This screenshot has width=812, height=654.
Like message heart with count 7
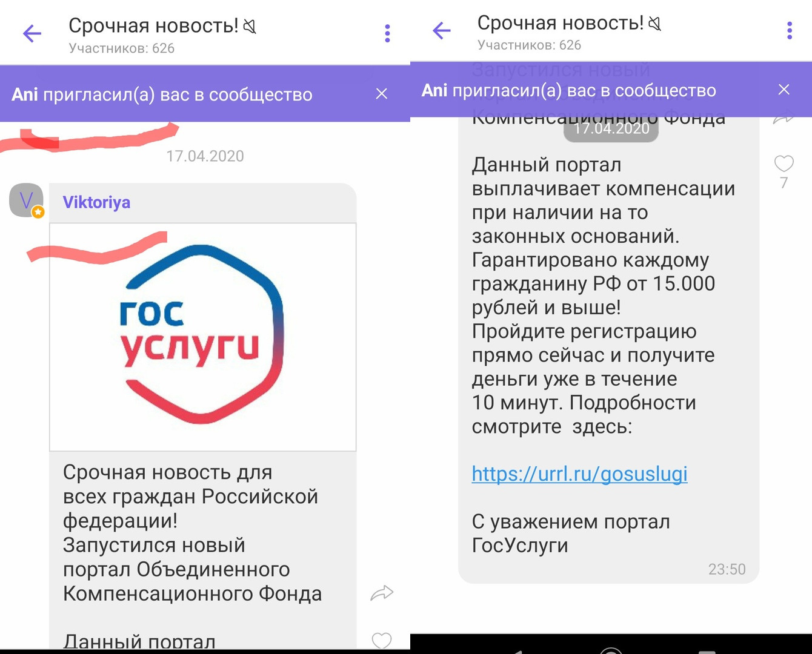tap(784, 163)
